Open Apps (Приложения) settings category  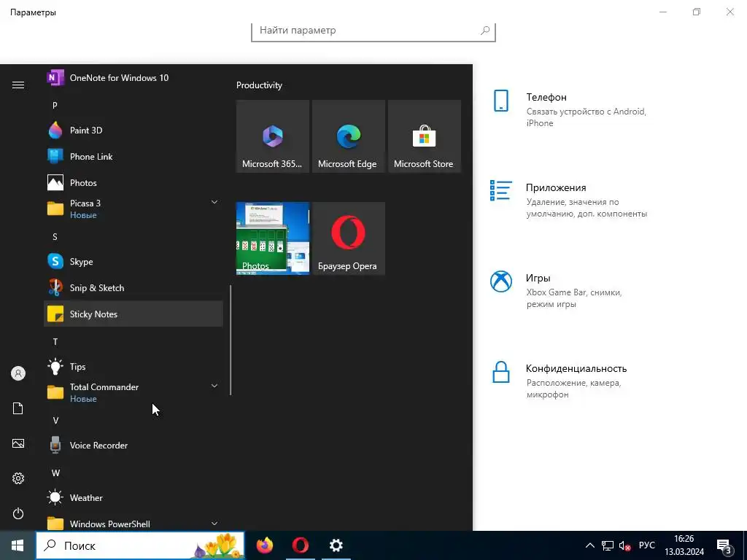click(569, 200)
